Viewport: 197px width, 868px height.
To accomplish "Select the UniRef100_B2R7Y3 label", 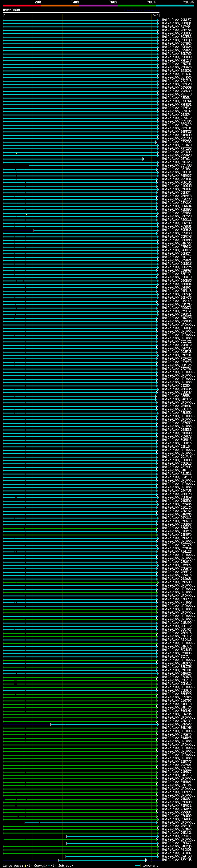I will click(176, 761).
